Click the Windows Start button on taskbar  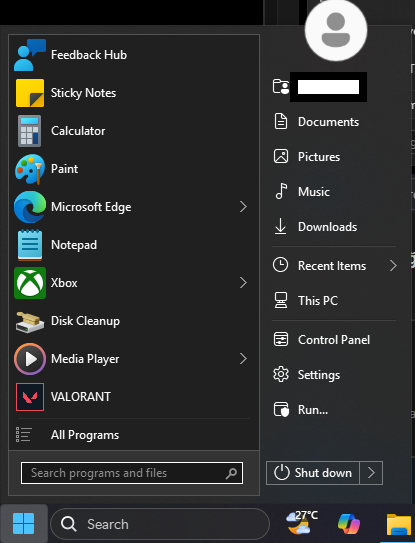(x=24, y=524)
